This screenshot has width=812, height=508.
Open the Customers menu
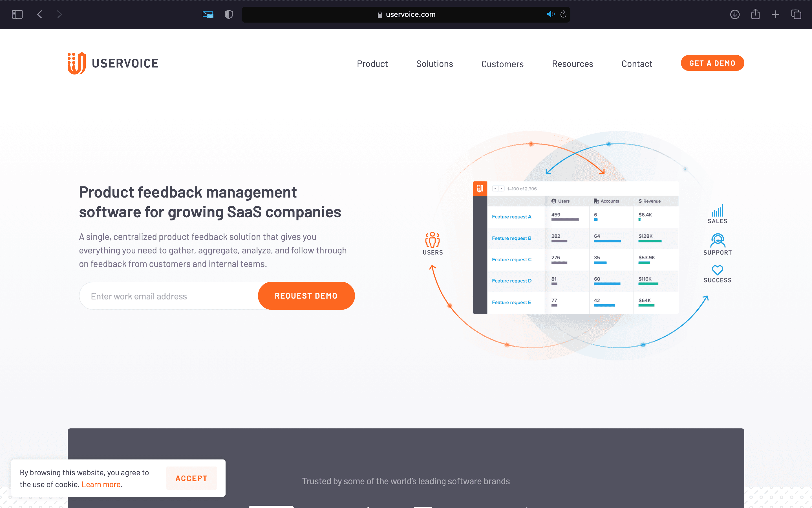pyautogui.click(x=502, y=64)
